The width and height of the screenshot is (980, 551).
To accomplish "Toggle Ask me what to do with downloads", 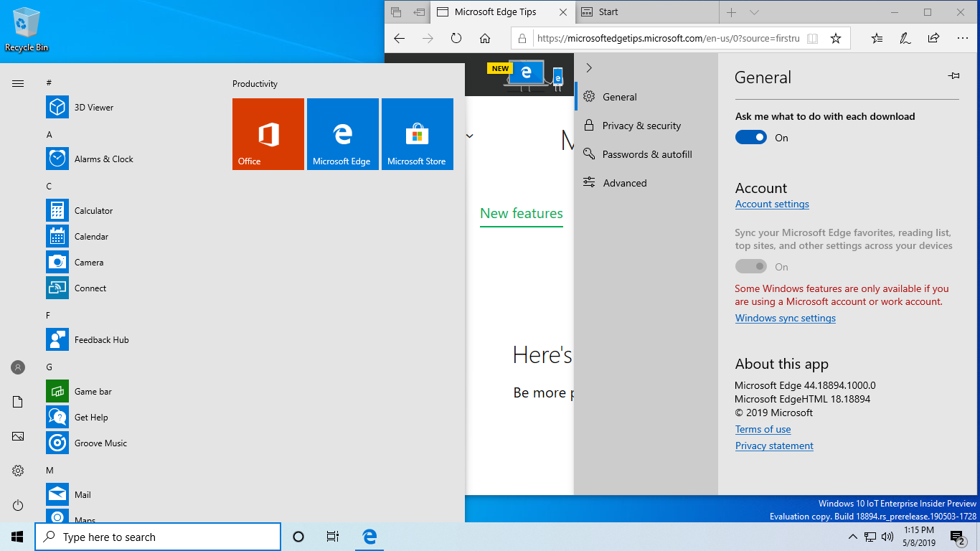I will point(751,138).
